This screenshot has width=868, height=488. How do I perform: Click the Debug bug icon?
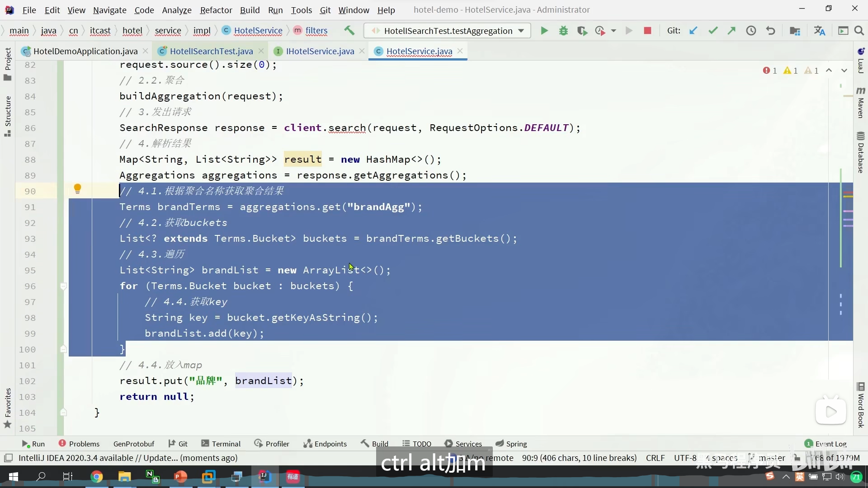pyautogui.click(x=563, y=31)
